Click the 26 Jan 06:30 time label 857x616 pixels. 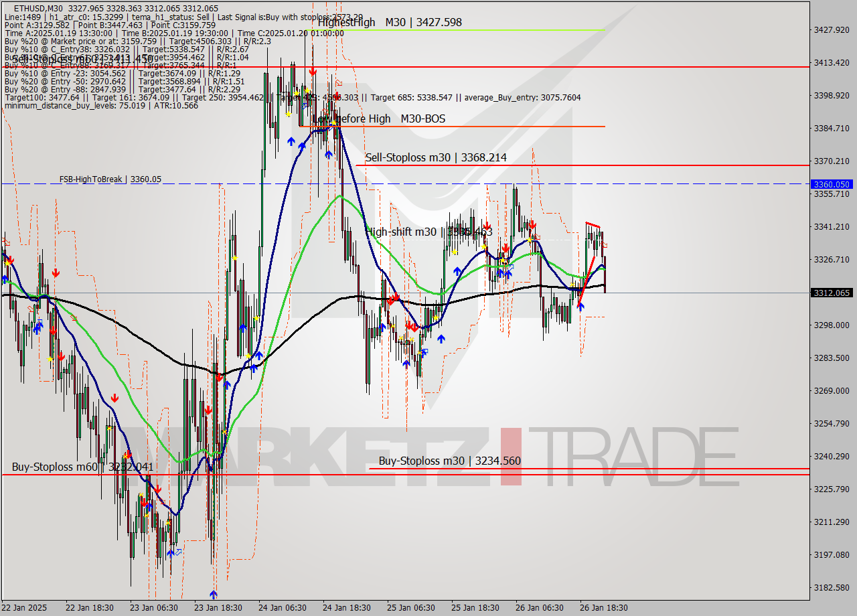(x=539, y=608)
